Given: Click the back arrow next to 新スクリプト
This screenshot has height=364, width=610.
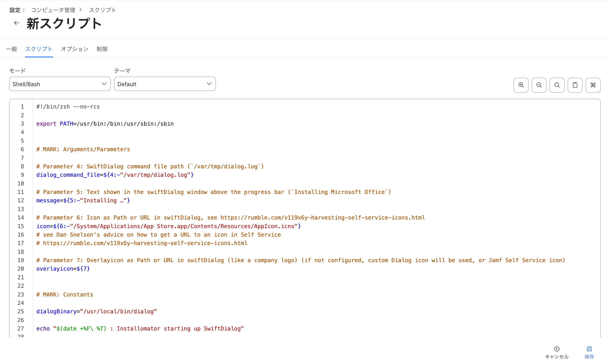Looking at the screenshot, I should (17, 23).
